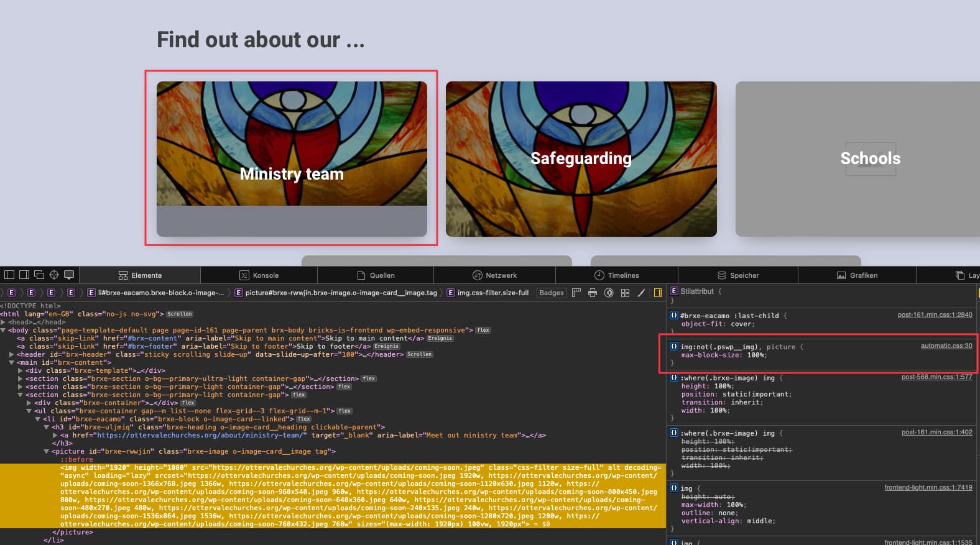Switch to the Netzwerk tab
This screenshot has width=980, height=545.
(x=494, y=275)
